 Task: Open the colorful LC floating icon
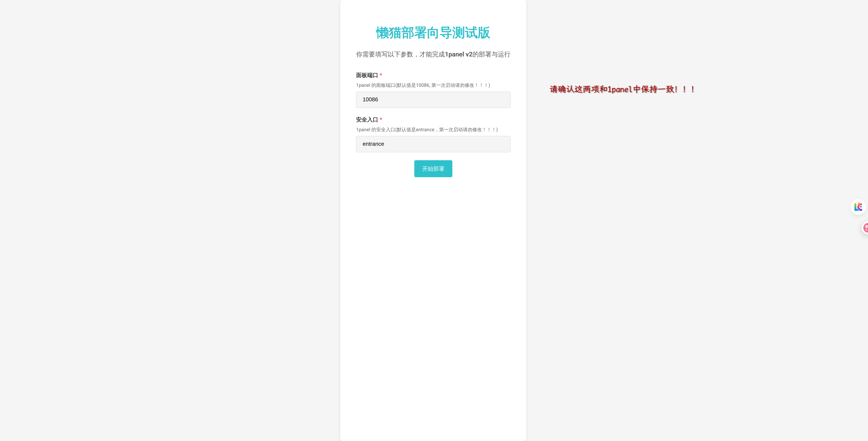(x=858, y=207)
